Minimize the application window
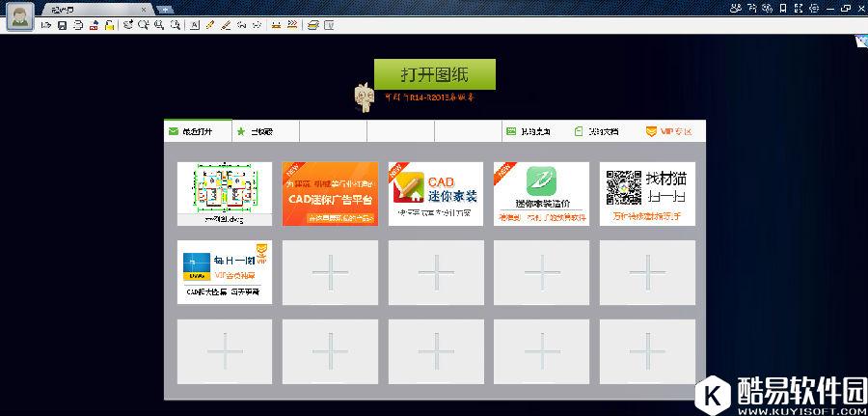 829,9
